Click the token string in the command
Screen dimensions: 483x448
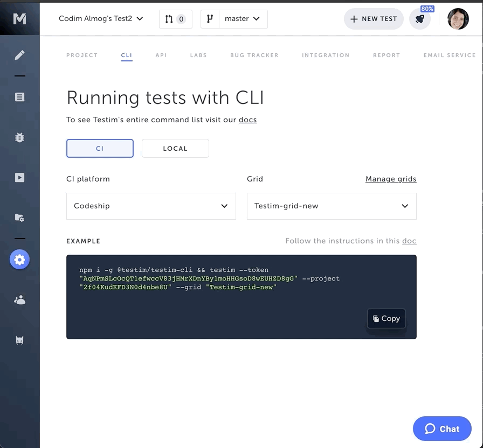coord(188,278)
